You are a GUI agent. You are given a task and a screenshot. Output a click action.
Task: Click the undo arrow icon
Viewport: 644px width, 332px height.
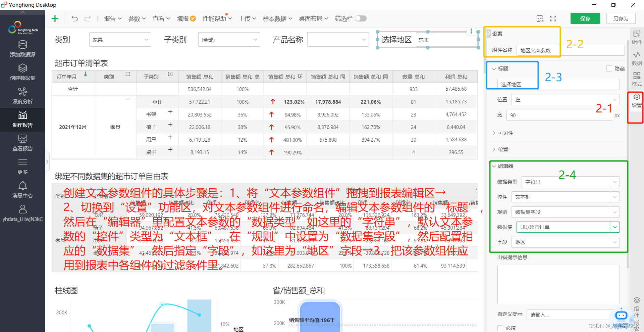pos(74,18)
